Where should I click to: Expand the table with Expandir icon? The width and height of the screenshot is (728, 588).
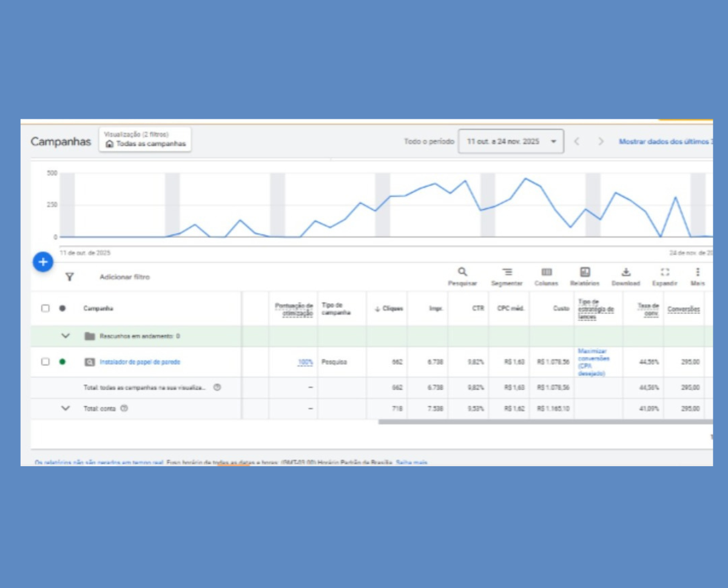coord(665,272)
